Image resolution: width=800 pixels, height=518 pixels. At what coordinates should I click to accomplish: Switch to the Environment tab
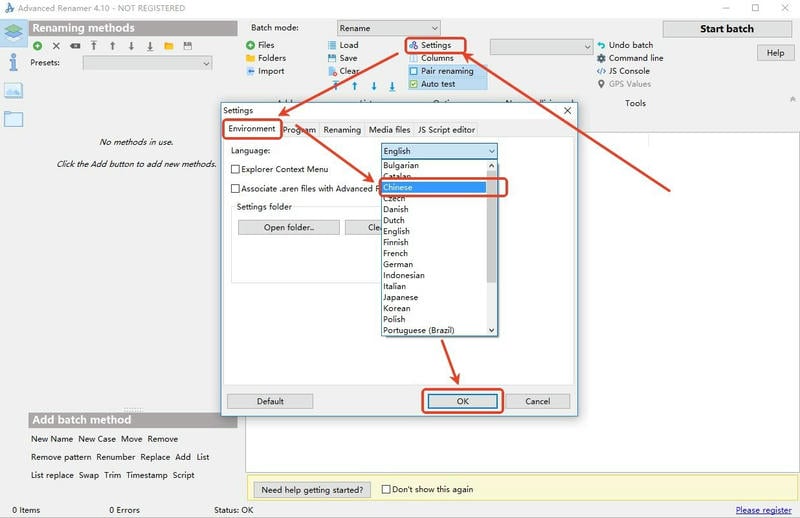(252, 129)
